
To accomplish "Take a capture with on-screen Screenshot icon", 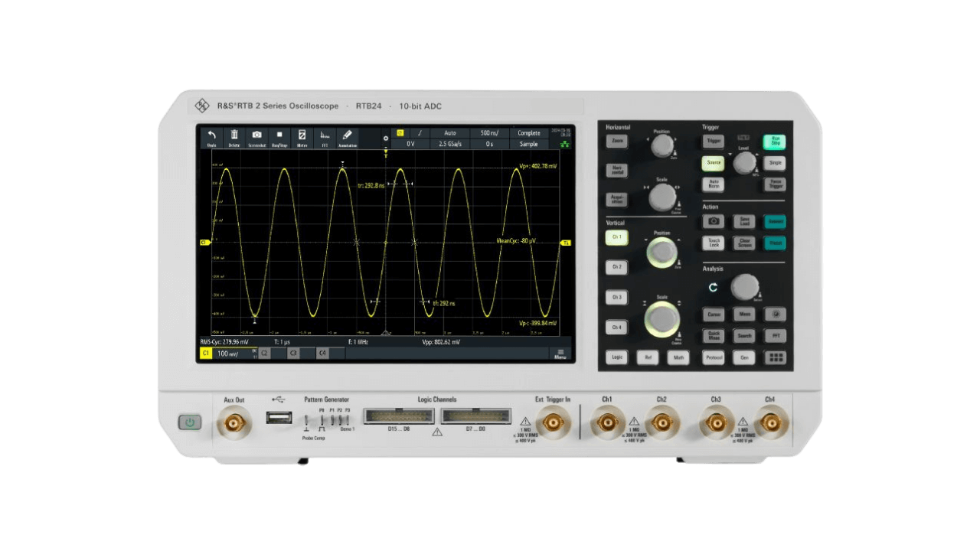I will [256, 137].
